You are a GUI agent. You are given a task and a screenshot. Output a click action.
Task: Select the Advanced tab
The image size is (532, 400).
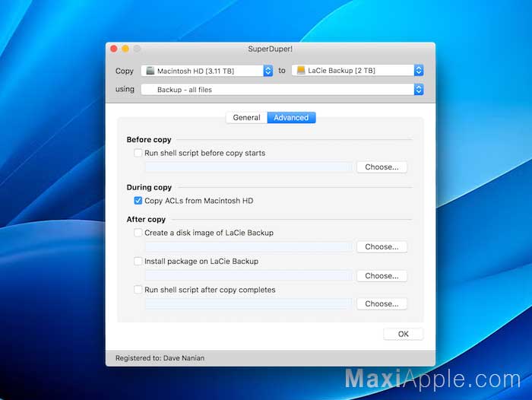point(291,117)
